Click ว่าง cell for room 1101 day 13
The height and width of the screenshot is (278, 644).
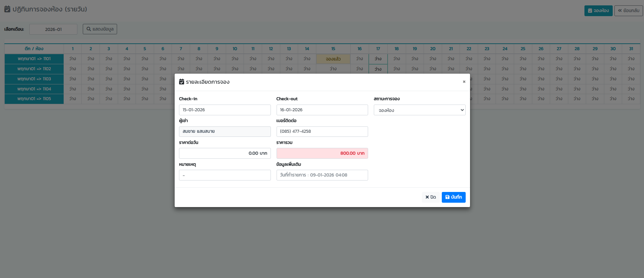(289, 59)
